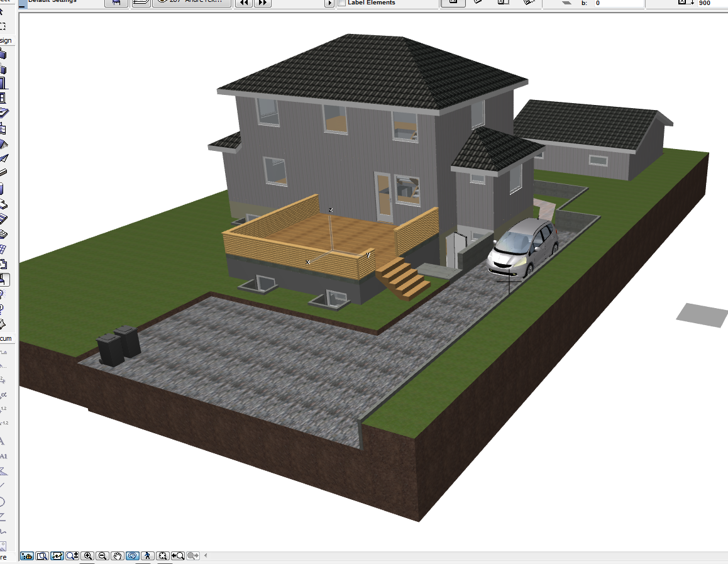Click the Fit in Window icon
The height and width of the screenshot is (564, 728).
(x=163, y=556)
